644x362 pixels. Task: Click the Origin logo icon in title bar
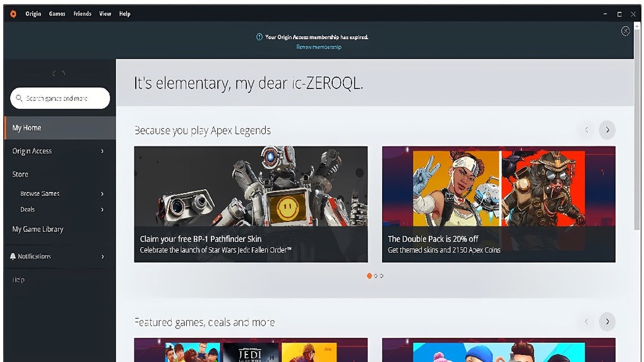point(13,14)
